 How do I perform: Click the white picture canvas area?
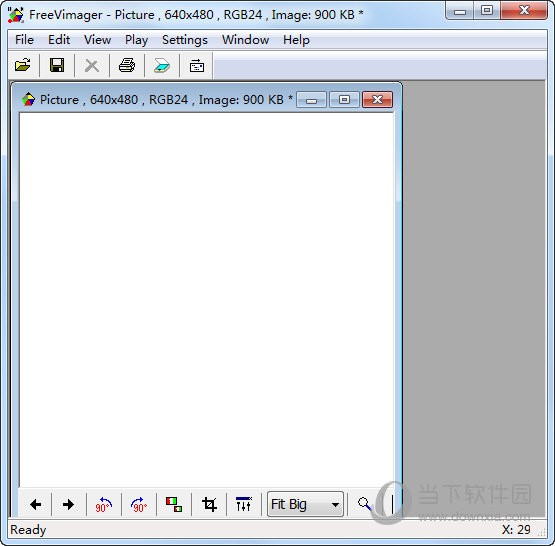206,300
